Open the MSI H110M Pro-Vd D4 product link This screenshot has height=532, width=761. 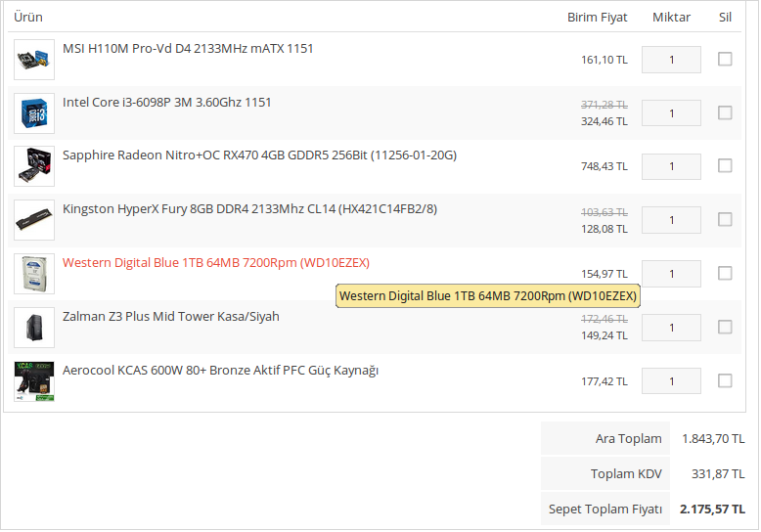click(188, 49)
